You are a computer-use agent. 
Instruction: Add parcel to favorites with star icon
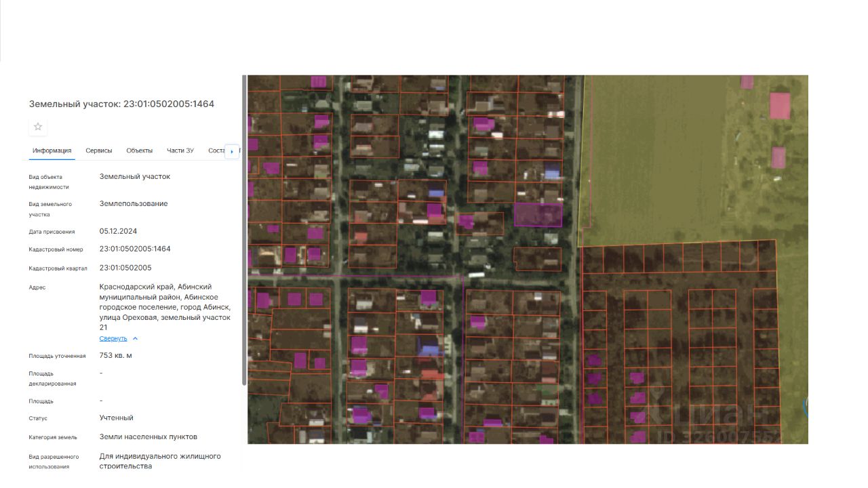click(38, 127)
